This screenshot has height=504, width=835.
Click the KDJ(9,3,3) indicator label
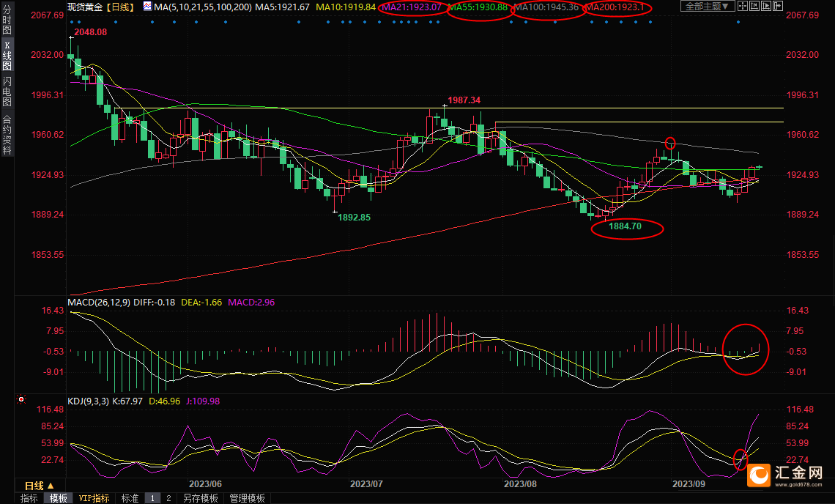89,401
